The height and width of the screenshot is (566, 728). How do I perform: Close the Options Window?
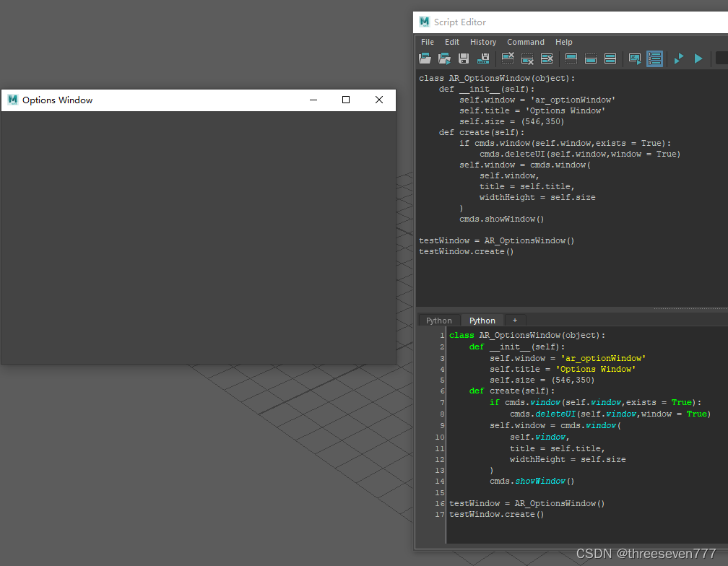click(379, 100)
